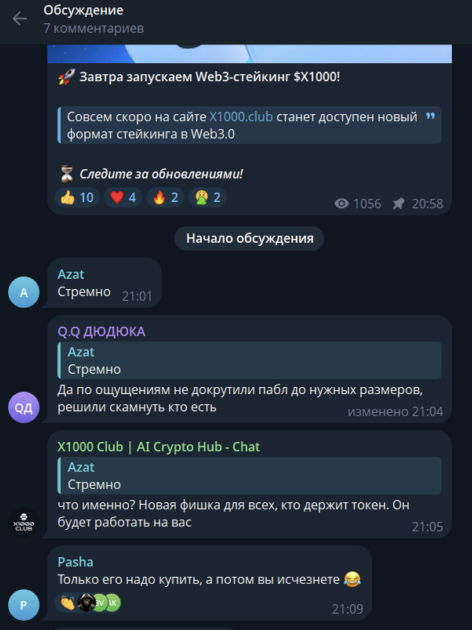Click the Обсуждение header title
This screenshot has width=472, height=630.
coord(84,10)
